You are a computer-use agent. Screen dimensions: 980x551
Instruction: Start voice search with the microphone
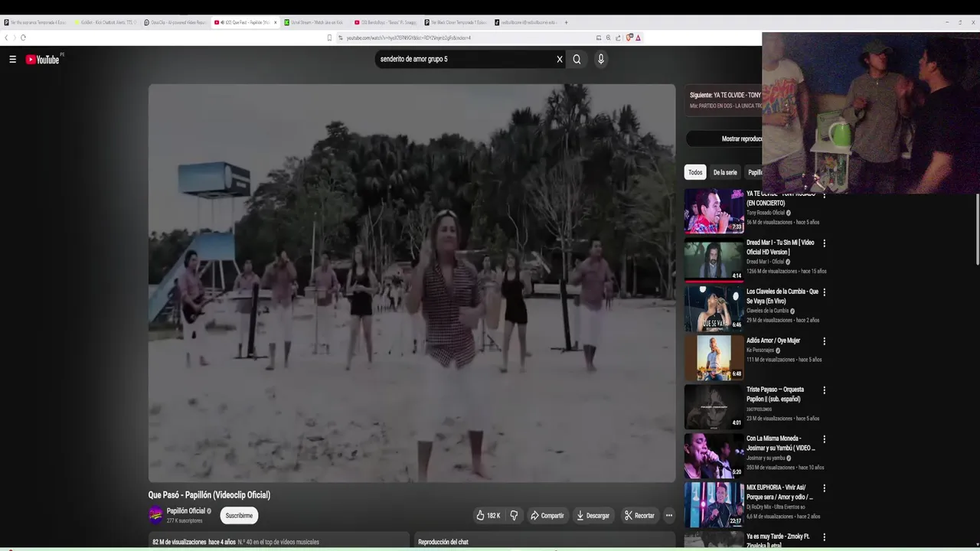(601, 59)
